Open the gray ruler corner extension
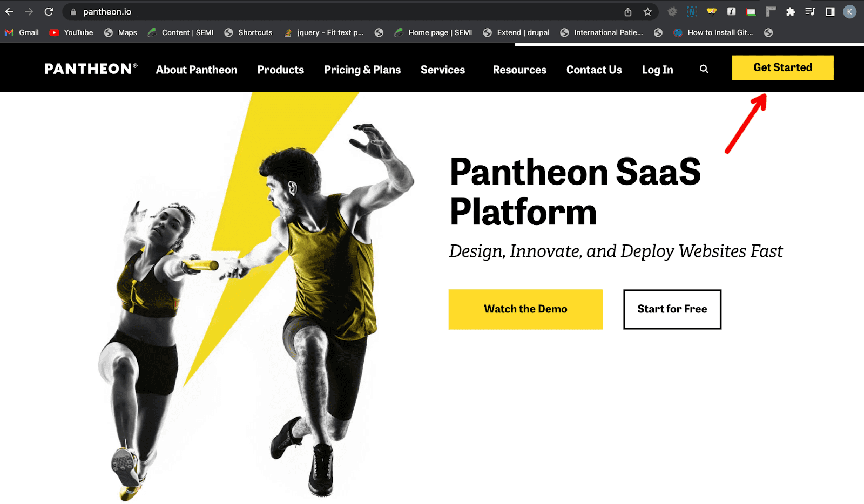This screenshot has height=504, width=864. pyautogui.click(x=771, y=11)
